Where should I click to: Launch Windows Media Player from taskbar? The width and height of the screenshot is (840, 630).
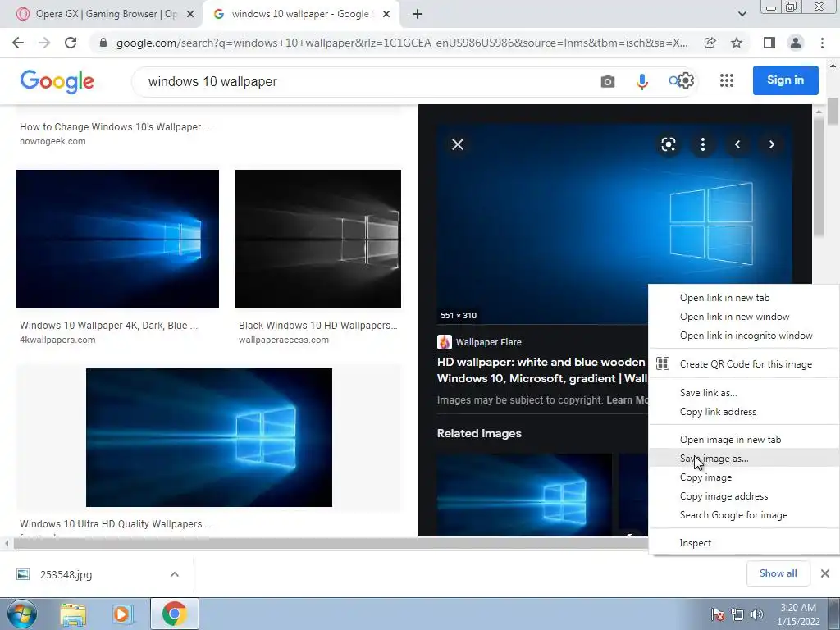coord(122,614)
